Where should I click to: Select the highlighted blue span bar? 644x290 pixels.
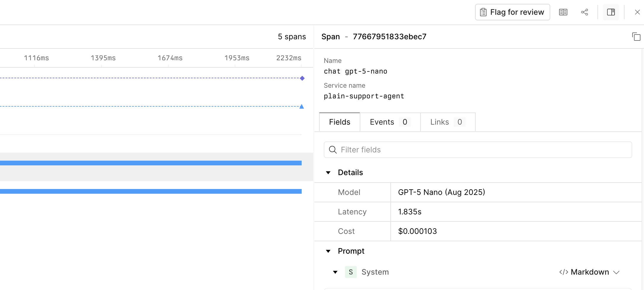point(151,163)
